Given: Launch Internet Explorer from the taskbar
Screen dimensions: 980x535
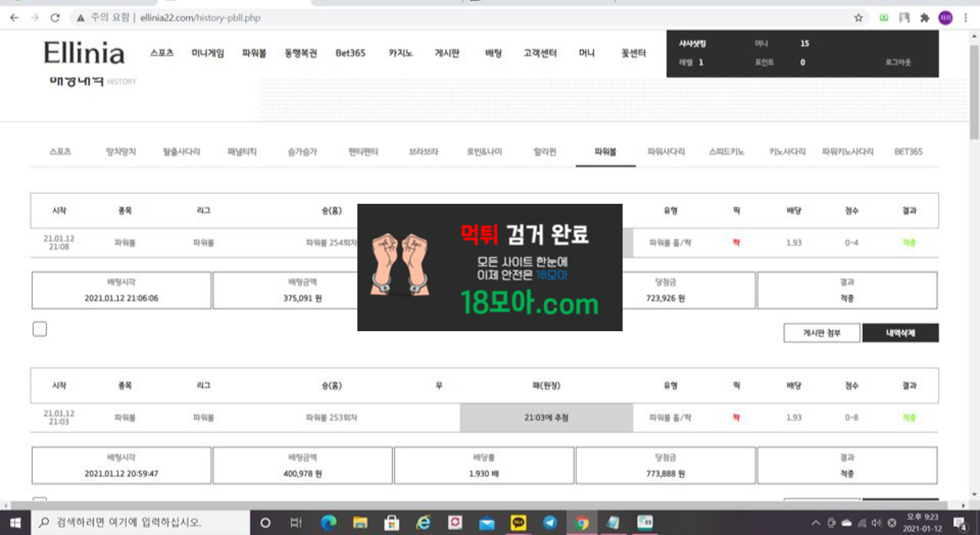Looking at the screenshot, I should click(x=423, y=523).
